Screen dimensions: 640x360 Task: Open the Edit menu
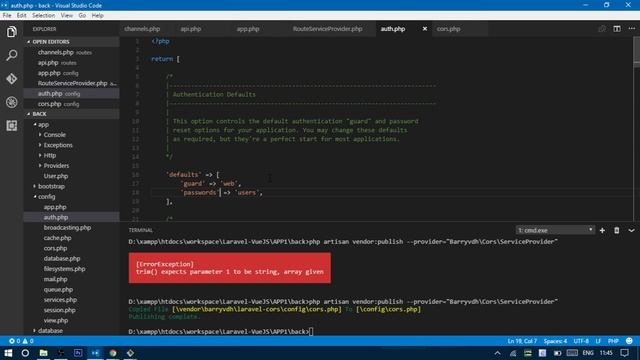[x=21, y=16]
